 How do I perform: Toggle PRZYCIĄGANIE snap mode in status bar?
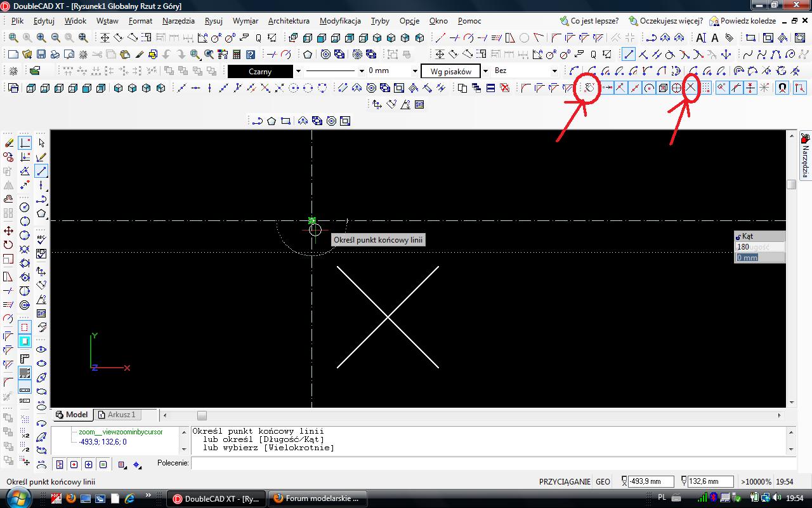click(565, 482)
